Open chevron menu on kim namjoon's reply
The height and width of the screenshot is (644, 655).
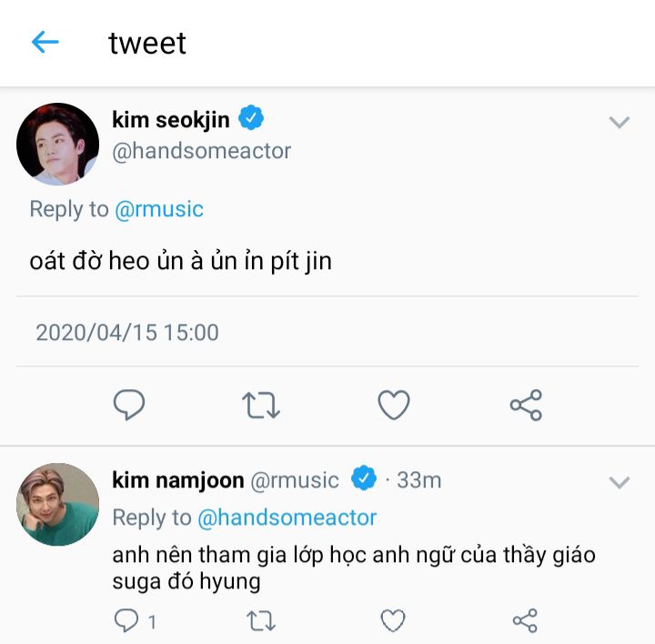(620, 482)
